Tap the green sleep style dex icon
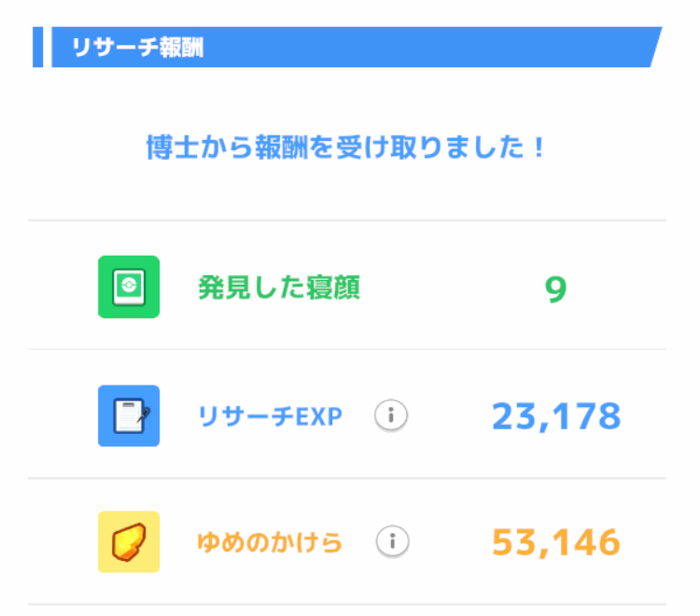 [x=129, y=287]
